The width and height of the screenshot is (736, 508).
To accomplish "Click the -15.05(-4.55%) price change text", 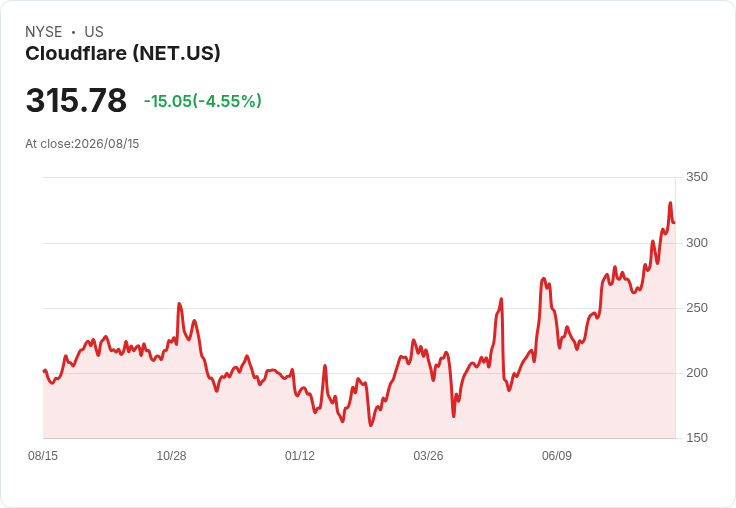I will (x=202, y=100).
